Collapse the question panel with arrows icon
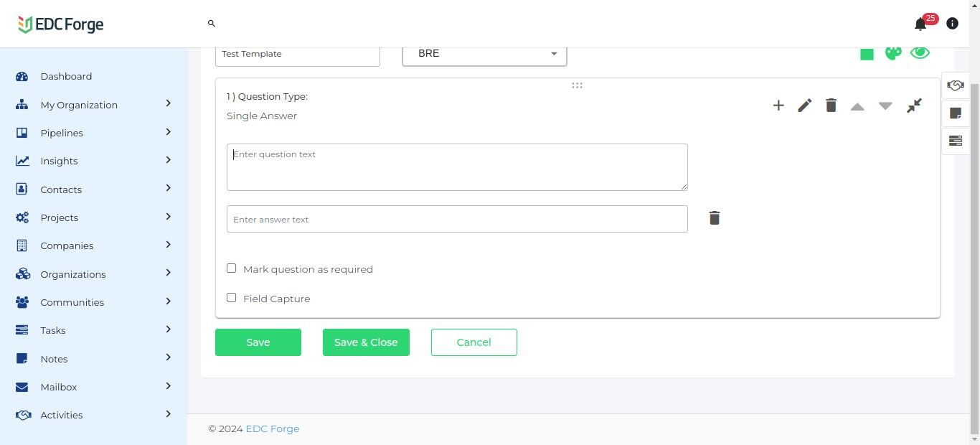This screenshot has width=980, height=445. click(x=914, y=106)
